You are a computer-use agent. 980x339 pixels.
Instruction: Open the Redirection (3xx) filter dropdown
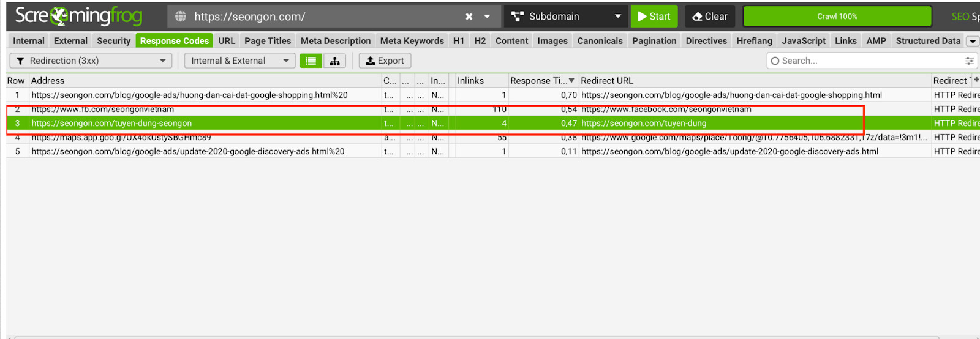point(91,61)
